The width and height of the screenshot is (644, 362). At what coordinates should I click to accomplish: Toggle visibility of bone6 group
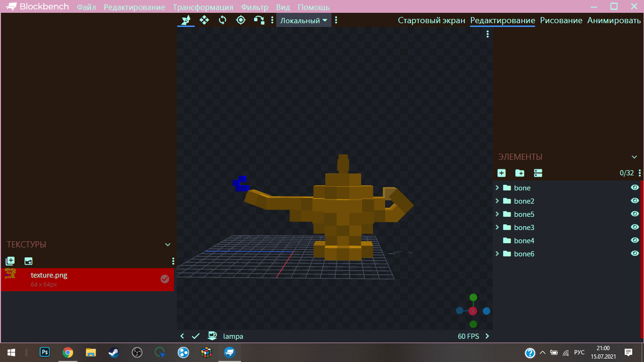pos(635,253)
